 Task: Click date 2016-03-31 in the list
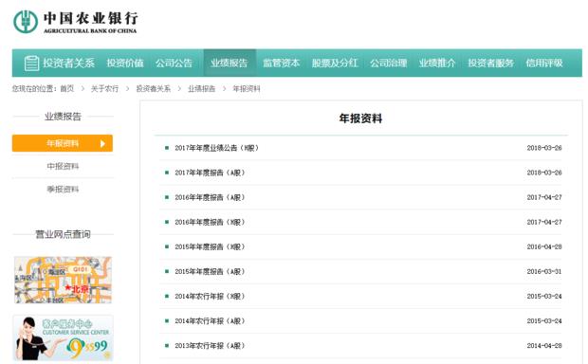544,272
